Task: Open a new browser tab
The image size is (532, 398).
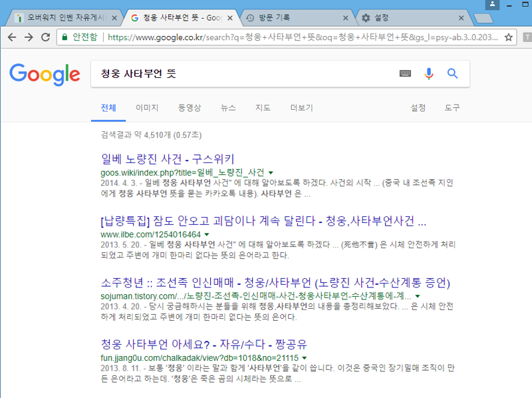Action: point(483,19)
